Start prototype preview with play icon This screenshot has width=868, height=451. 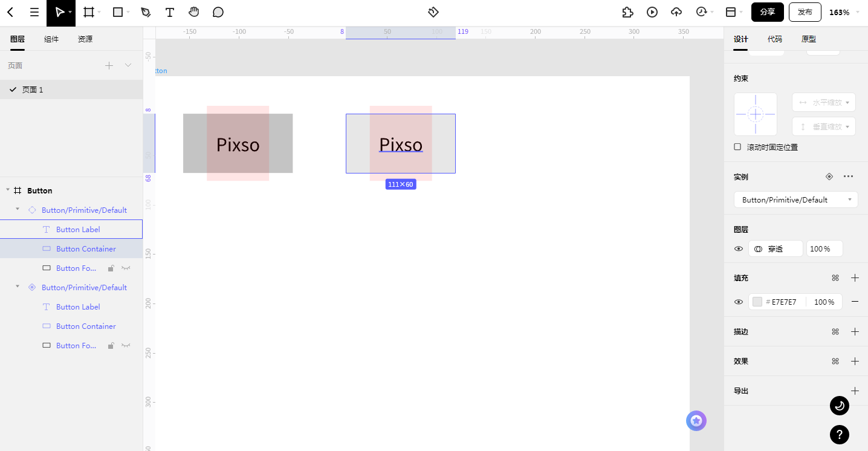[652, 12]
